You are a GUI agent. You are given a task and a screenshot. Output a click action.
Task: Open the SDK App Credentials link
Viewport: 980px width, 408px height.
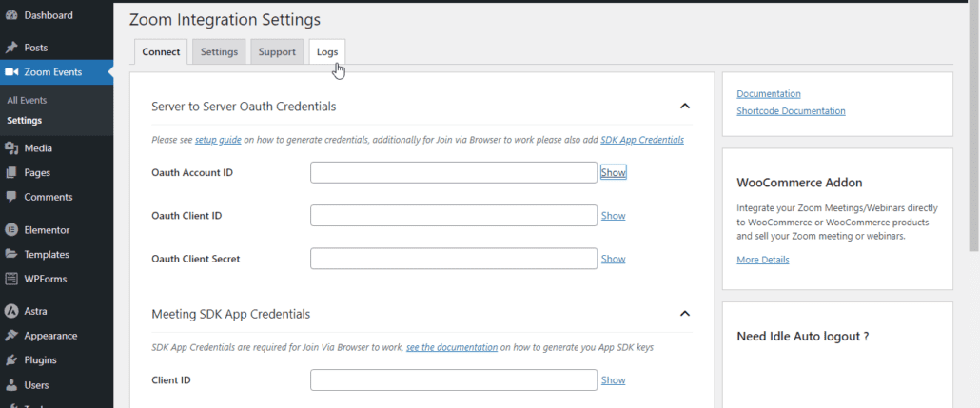pos(642,140)
